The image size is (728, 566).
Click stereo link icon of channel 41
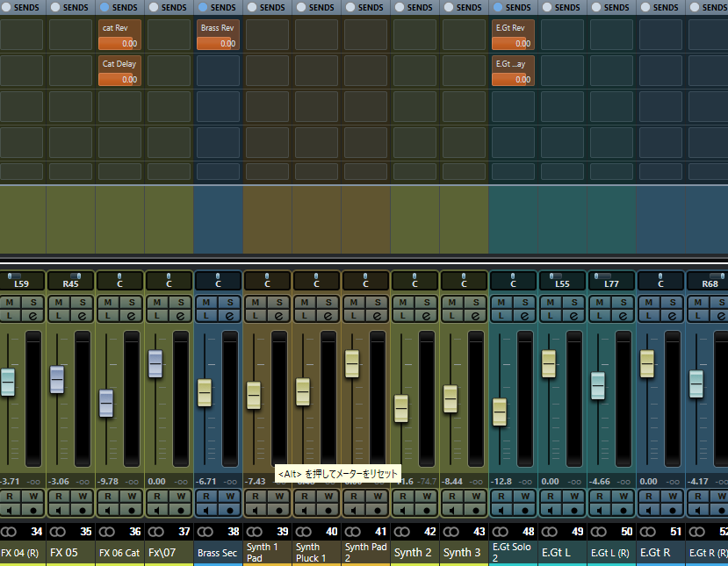(353, 532)
